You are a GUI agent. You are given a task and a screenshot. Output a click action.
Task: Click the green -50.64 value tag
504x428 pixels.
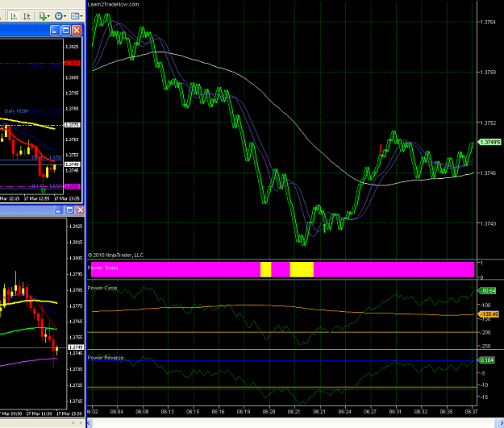[488, 291]
